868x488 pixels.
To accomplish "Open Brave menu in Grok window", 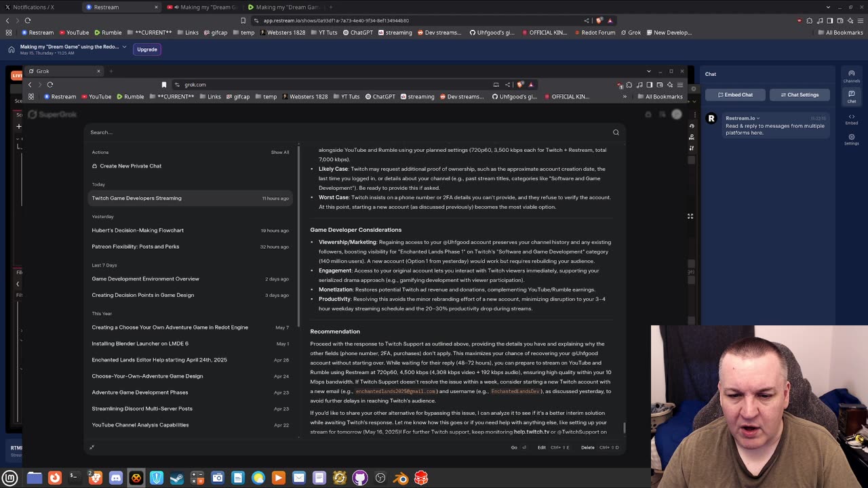I will (681, 85).
